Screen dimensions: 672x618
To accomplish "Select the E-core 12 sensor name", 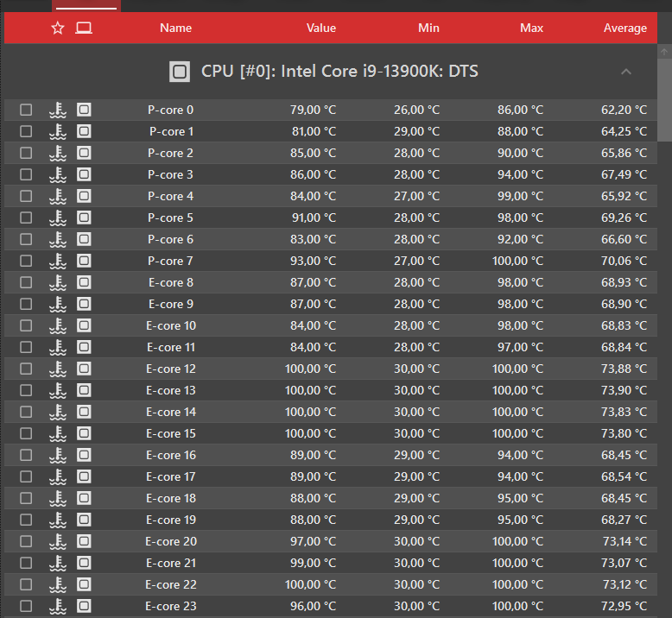I will pos(170,369).
